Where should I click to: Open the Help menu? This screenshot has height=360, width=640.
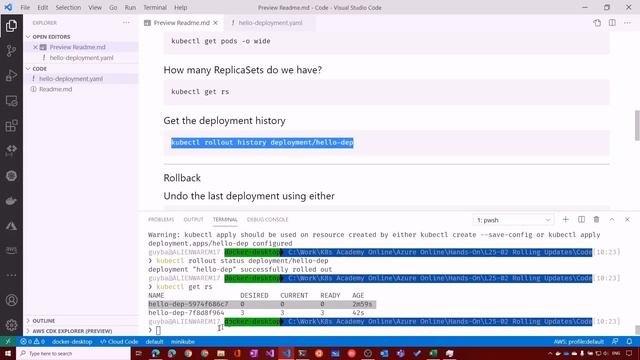180,7
